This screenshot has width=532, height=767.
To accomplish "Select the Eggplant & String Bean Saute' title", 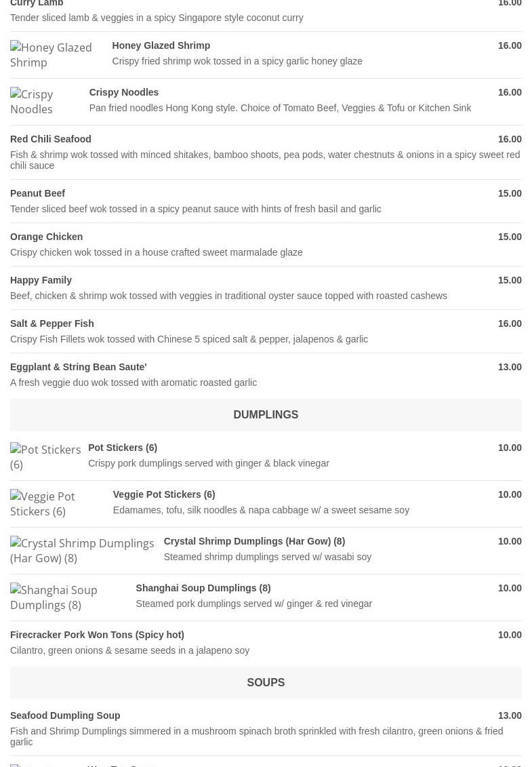I will pyautogui.click(x=79, y=367).
